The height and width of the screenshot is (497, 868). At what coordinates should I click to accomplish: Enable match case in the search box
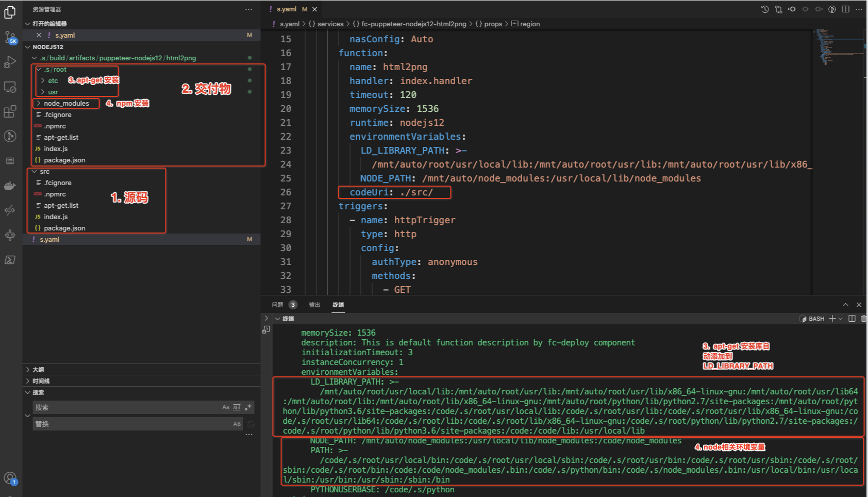click(x=225, y=407)
